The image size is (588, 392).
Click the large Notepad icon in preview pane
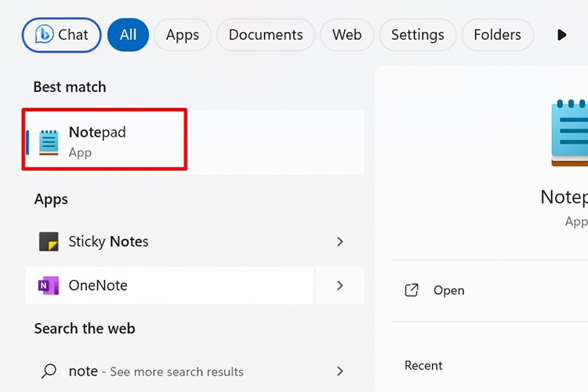[x=570, y=132]
